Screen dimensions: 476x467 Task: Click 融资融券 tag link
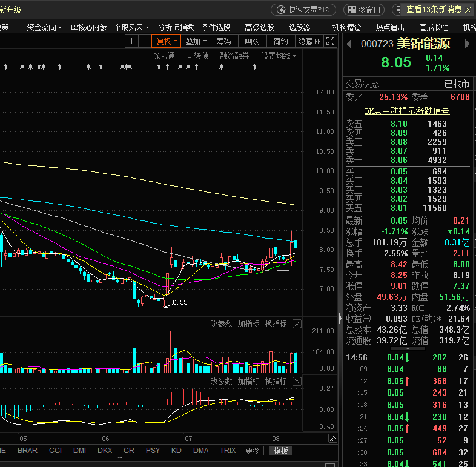coord(234,56)
